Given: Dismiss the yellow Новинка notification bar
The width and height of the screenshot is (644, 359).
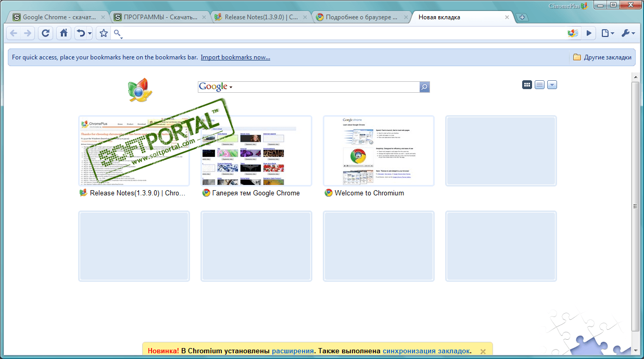Looking at the screenshot, I should (483, 352).
